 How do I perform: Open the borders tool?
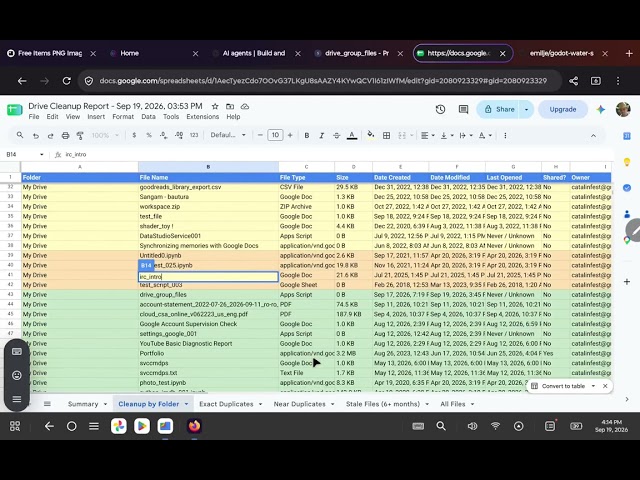[x=386, y=136]
